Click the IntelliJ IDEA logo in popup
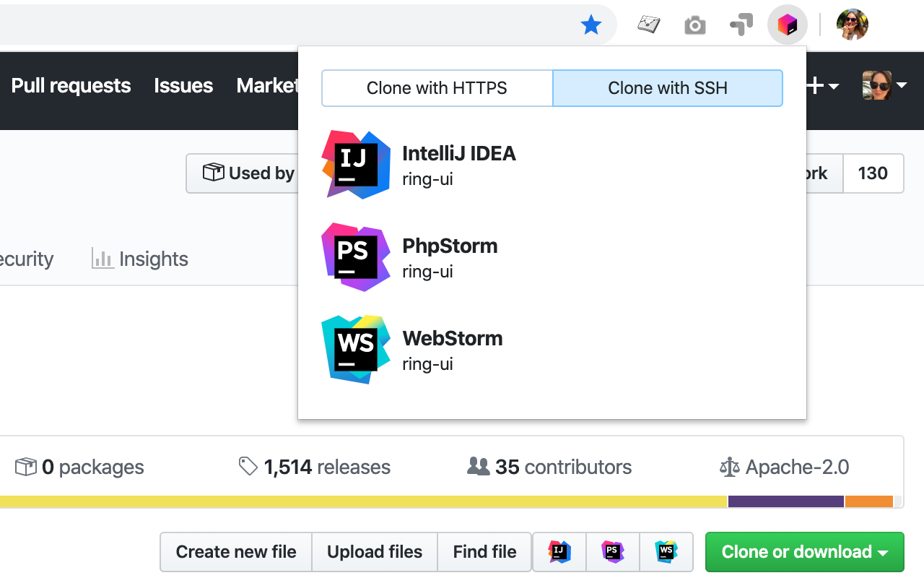 click(356, 165)
